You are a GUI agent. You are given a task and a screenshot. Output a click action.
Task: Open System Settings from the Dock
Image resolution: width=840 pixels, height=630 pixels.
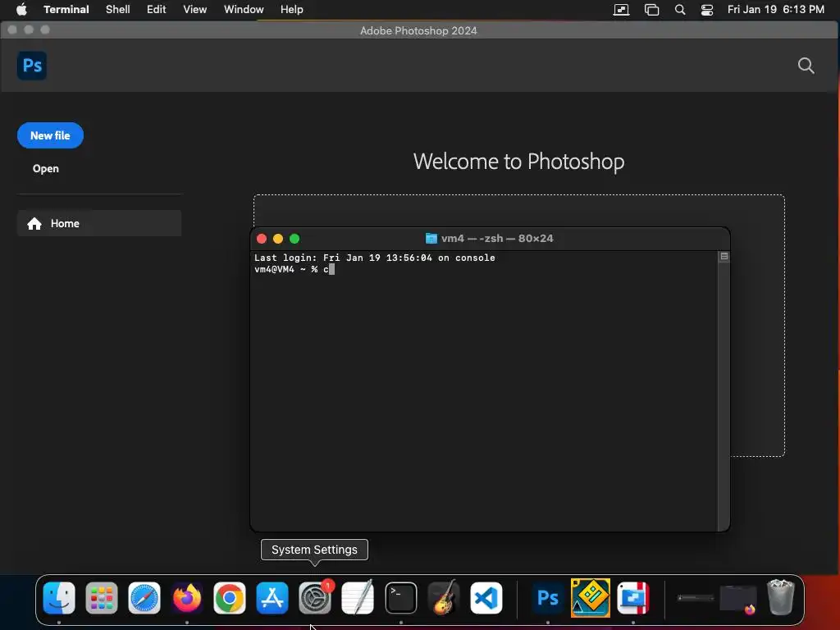(315, 598)
